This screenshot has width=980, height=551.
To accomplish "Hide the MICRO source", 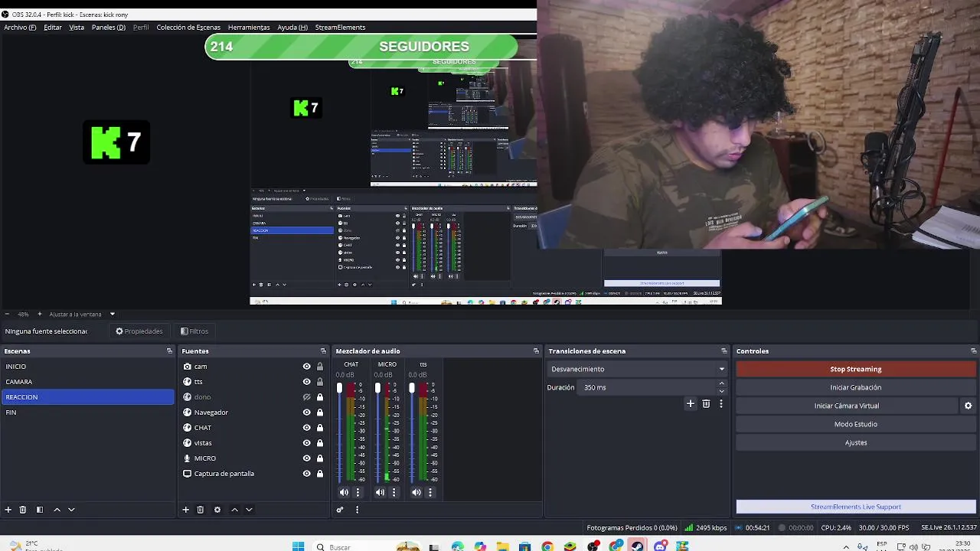I will pos(307,458).
